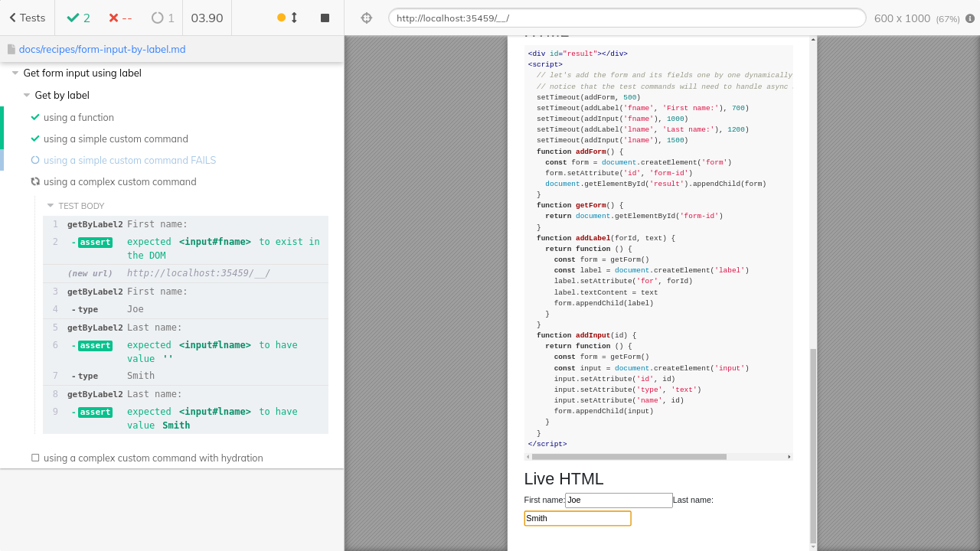Screen dimensions: 980x551
Task: Click the First name input field
Action: coord(619,500)
